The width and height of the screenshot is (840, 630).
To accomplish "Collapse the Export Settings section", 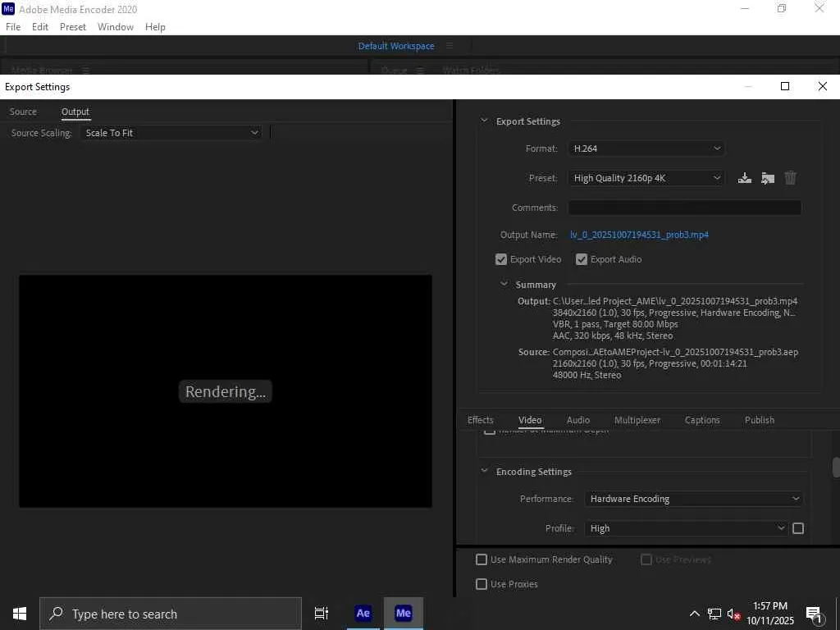I will (484, 121).
